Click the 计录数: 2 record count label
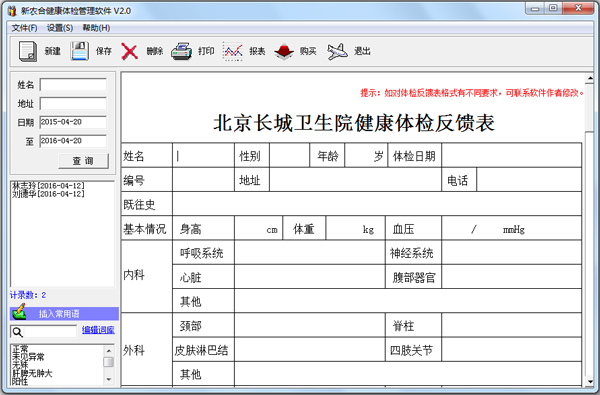The image size is (600, 395). pyautogui.click(x=28, y=295)
